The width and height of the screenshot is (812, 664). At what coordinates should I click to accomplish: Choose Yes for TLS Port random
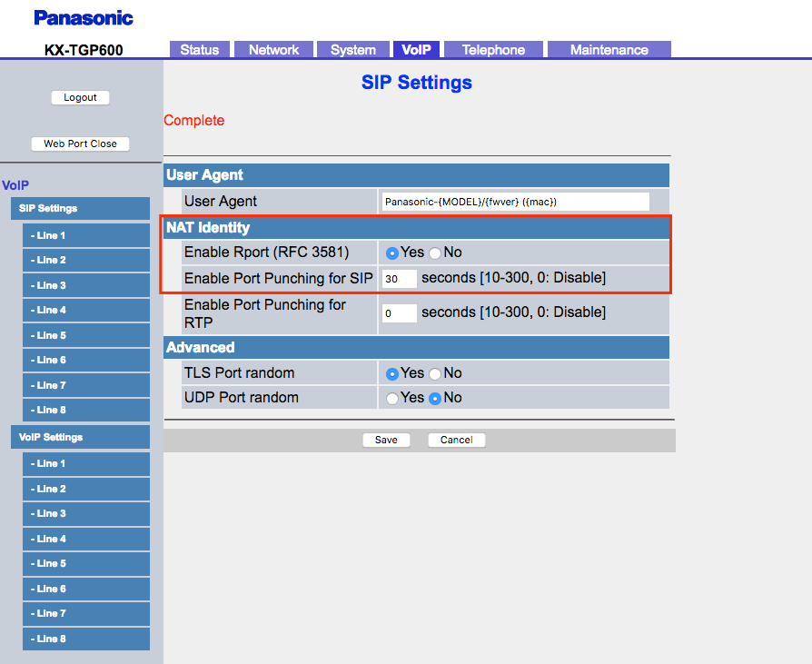pyautogui.click(x=392, y=373)
